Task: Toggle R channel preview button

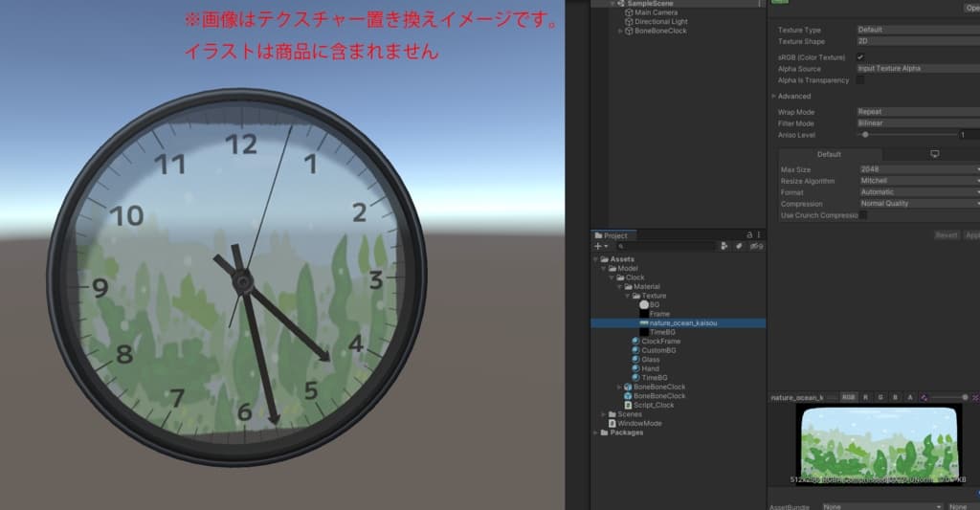Action: [865, 397]
